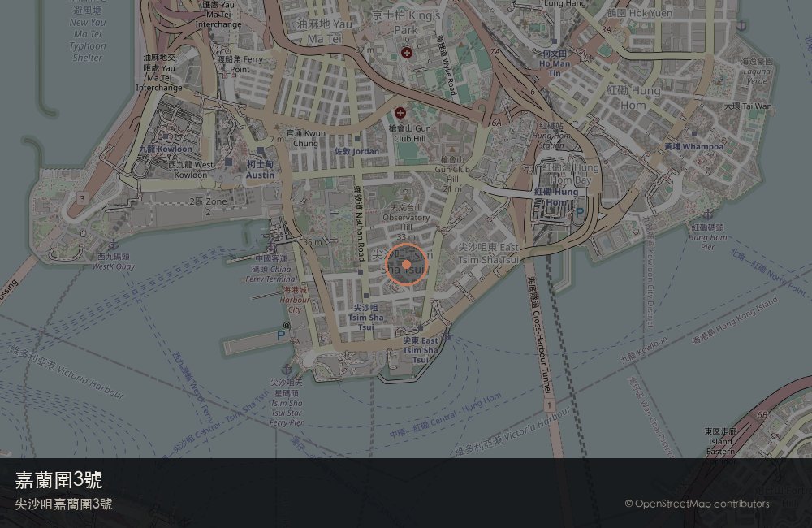Click the Whampoa station square icon

click(694, 134)
